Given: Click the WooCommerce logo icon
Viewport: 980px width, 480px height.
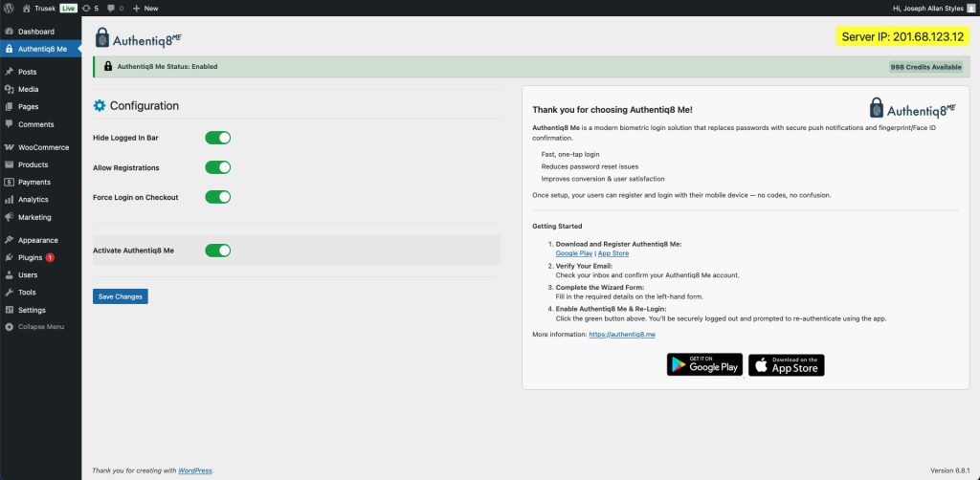Looking at the screenshot, I should (9, 147).
